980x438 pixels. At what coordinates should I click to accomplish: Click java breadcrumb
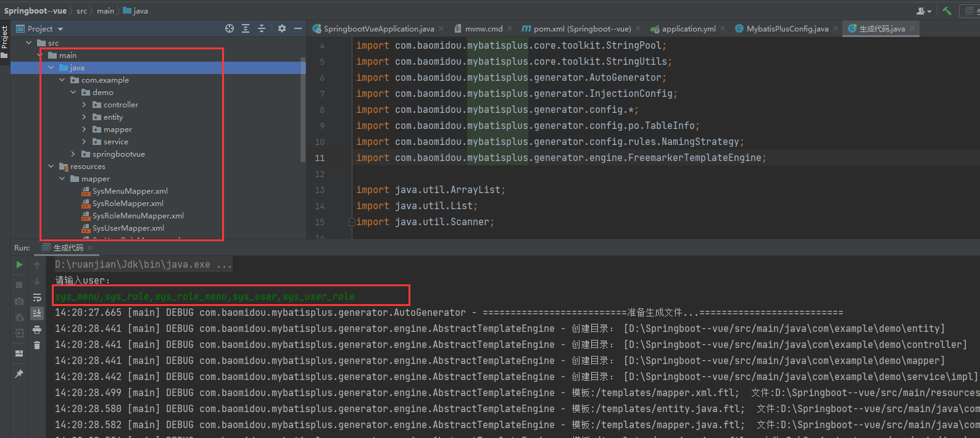[x=136, y=11]
